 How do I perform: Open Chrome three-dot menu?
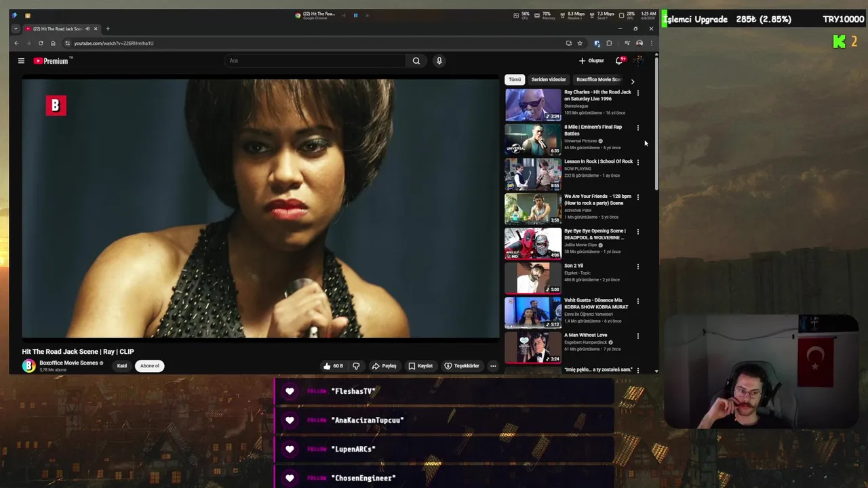[651, 43]
